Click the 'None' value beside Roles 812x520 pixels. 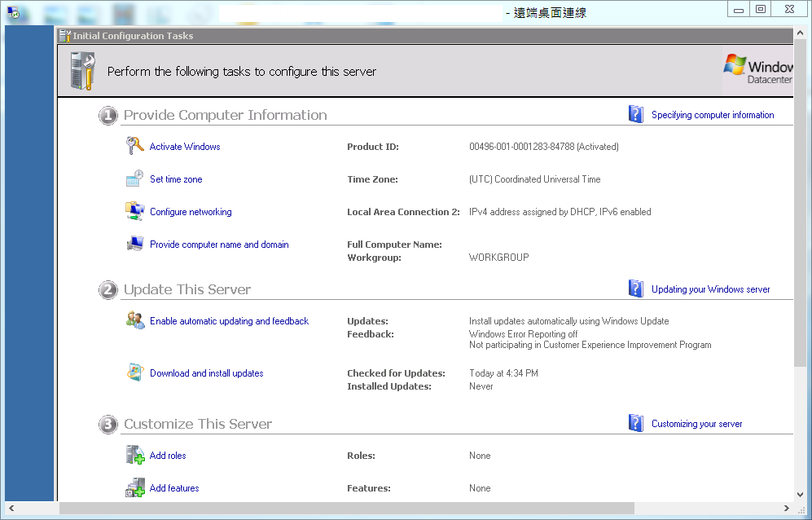click(480, 456)
